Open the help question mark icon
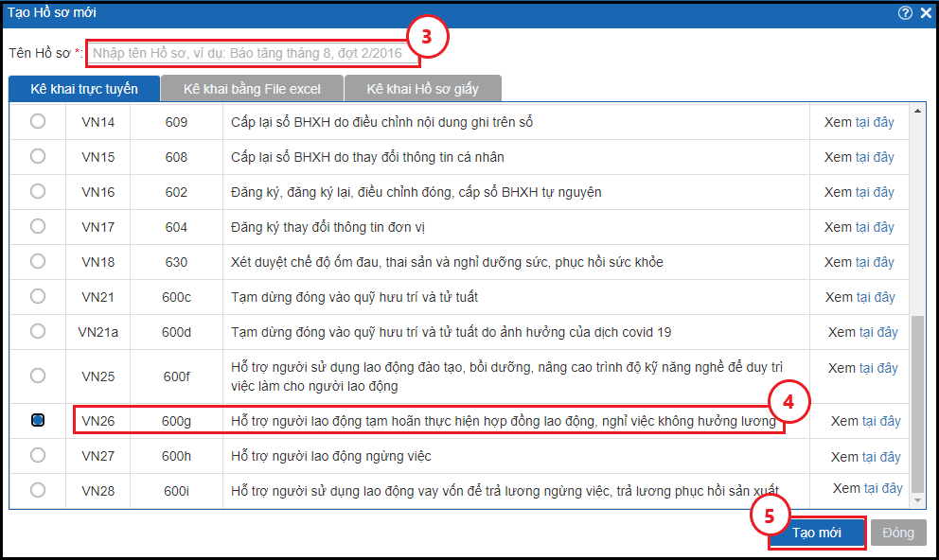 tap(906, 12)
